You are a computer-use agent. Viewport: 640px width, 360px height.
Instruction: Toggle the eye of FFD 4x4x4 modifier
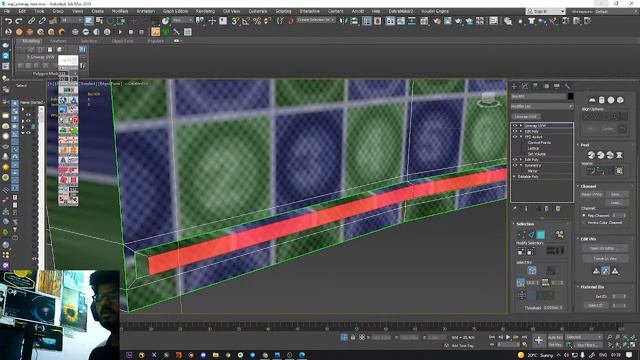point(515,137)
